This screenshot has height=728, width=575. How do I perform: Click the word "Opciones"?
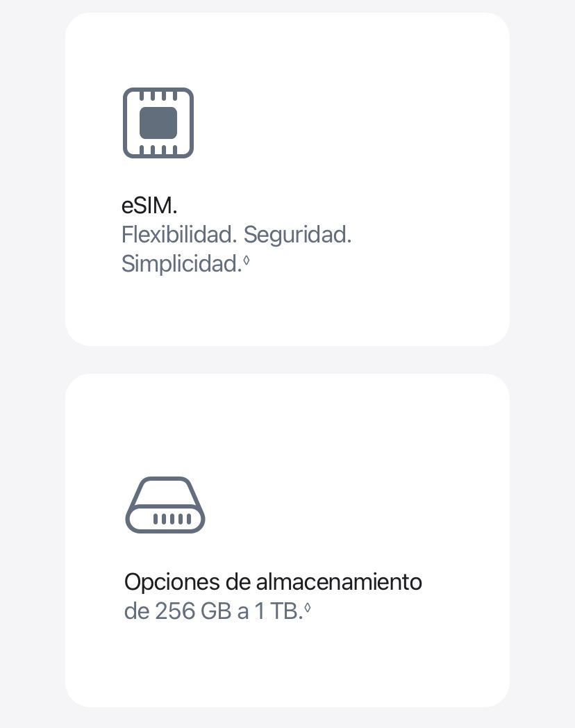point(169,581)
